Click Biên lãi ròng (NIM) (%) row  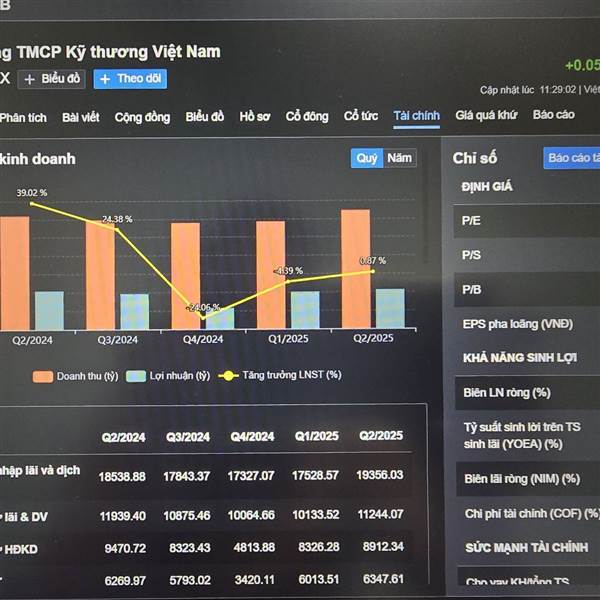528,479
